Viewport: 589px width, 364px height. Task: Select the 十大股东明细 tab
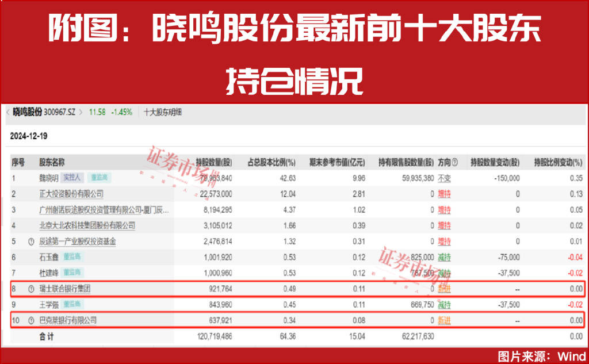point(163,112)
